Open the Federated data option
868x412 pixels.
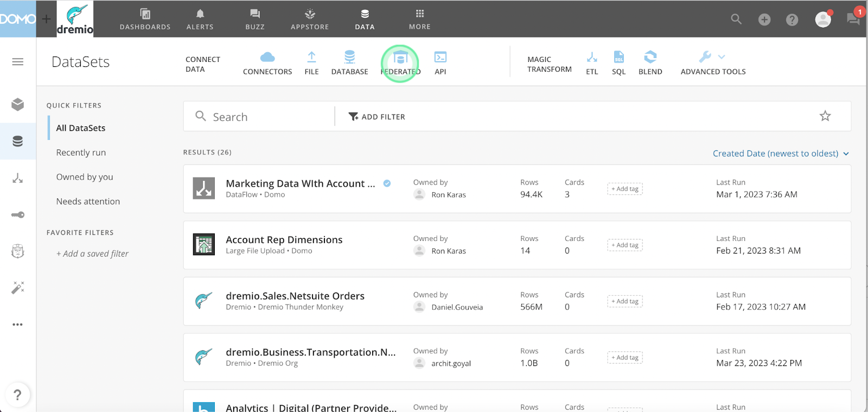[400, 64]
